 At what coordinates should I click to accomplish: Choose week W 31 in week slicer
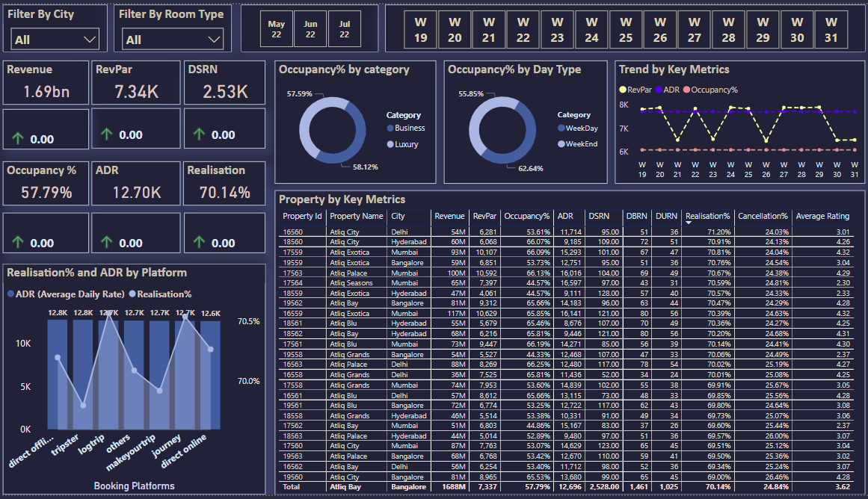pyautogui.click(x=831, y=30)
